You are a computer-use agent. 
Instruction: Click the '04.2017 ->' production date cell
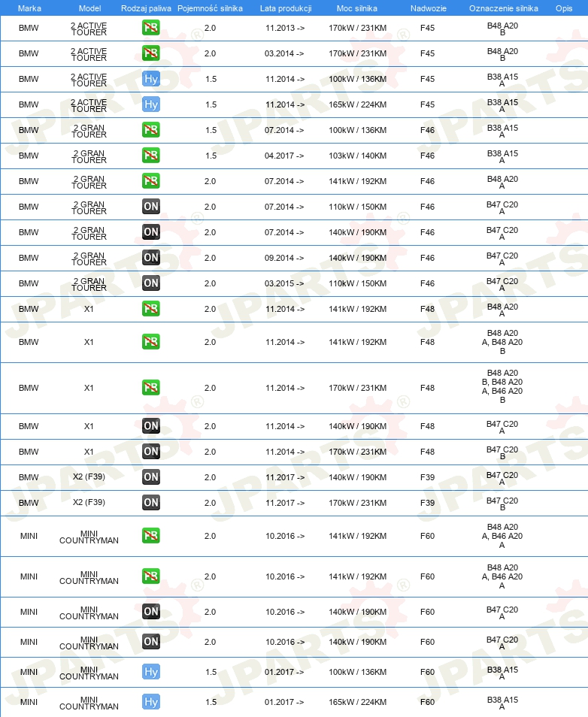[284, 156]
